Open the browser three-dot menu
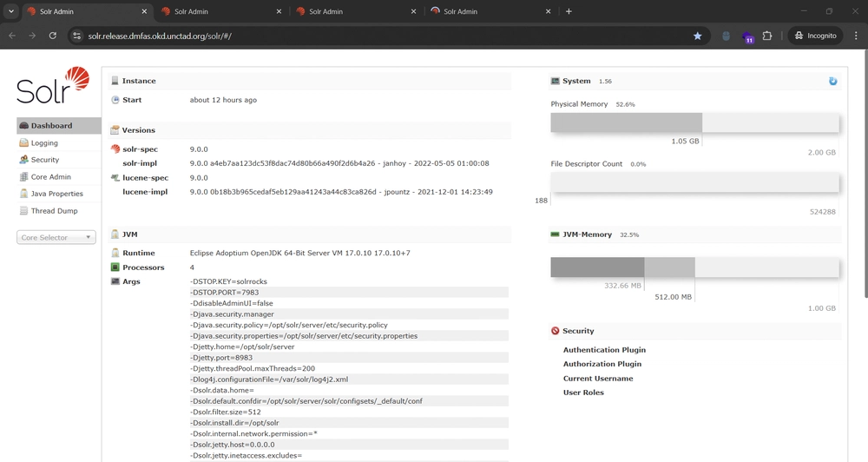Screen dimensions: 868x462 pos(856,36)
